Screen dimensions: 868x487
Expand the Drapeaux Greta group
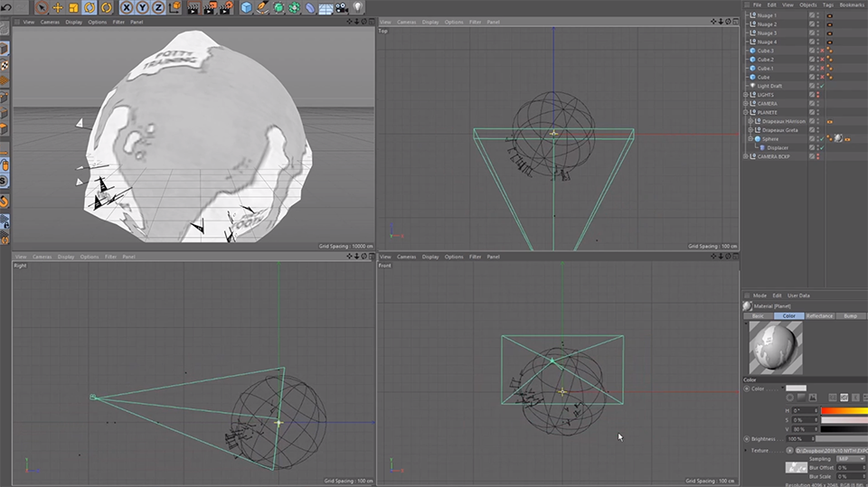750,130
